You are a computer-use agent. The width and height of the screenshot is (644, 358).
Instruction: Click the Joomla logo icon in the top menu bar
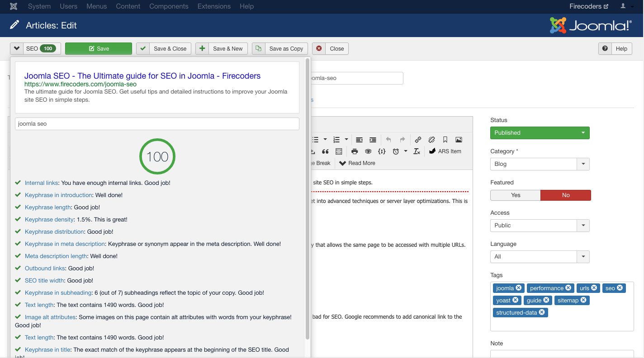click(14, 6)
